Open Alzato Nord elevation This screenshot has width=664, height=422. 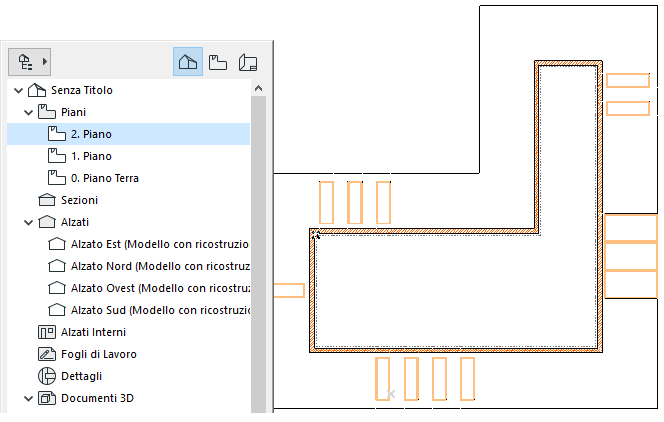point(160,266)
